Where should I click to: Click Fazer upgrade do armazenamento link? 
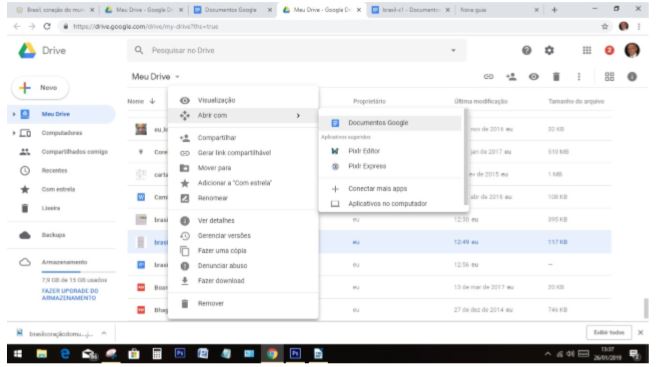(70, 294)
